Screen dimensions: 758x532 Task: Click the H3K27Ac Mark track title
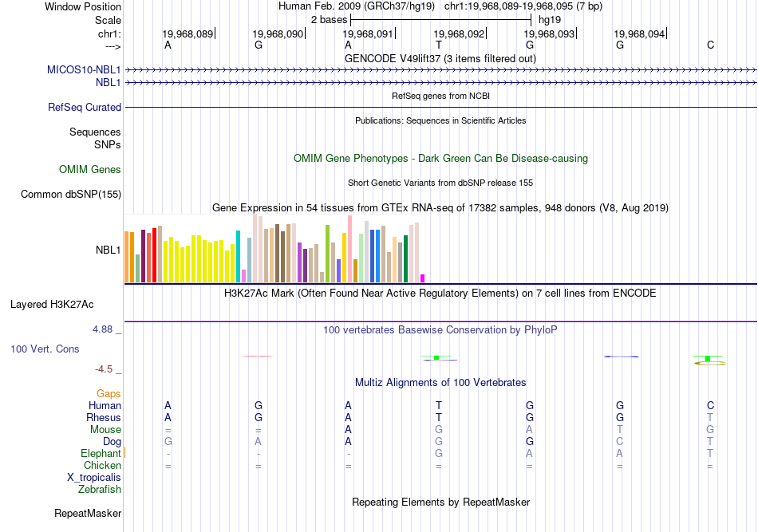click(440, 294)
